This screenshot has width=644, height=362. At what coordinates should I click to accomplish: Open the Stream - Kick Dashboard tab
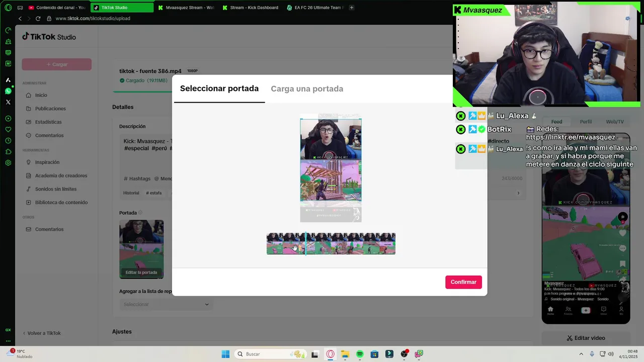(251, 8)
